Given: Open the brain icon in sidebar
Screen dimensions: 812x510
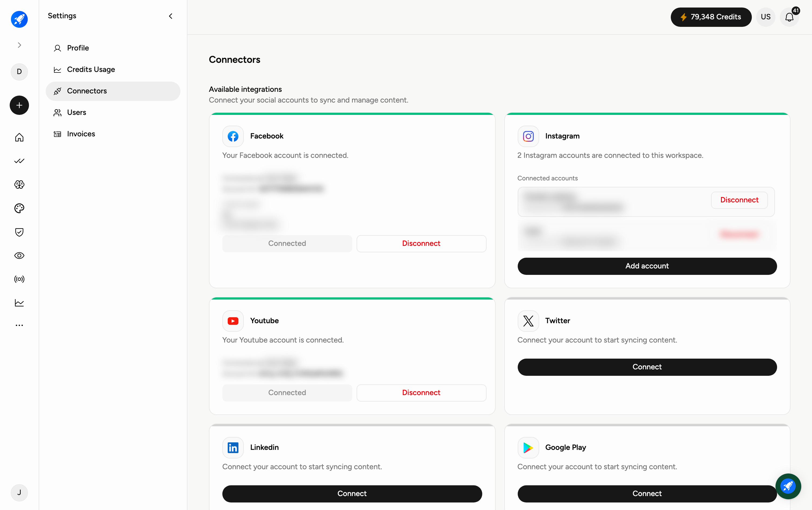Looking at the screenshot, I should 19,184.
